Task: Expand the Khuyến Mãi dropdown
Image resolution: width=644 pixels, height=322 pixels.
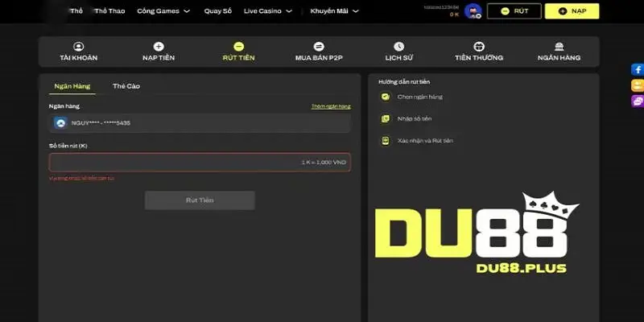Action: click(332, 11)
